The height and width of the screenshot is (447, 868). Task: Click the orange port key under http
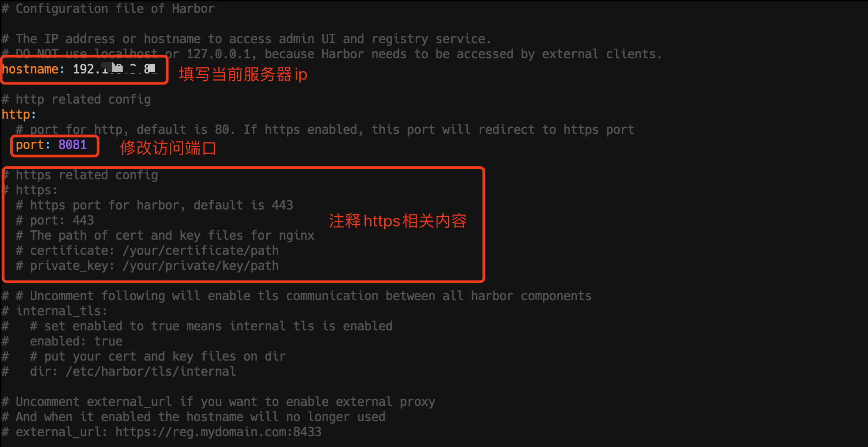(30, 145)
